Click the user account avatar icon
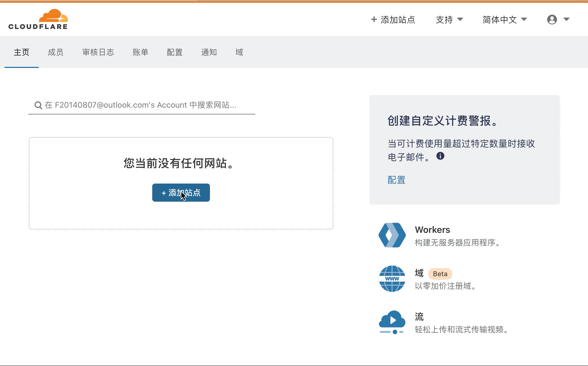Screen dimensions: 588x366 552,20
